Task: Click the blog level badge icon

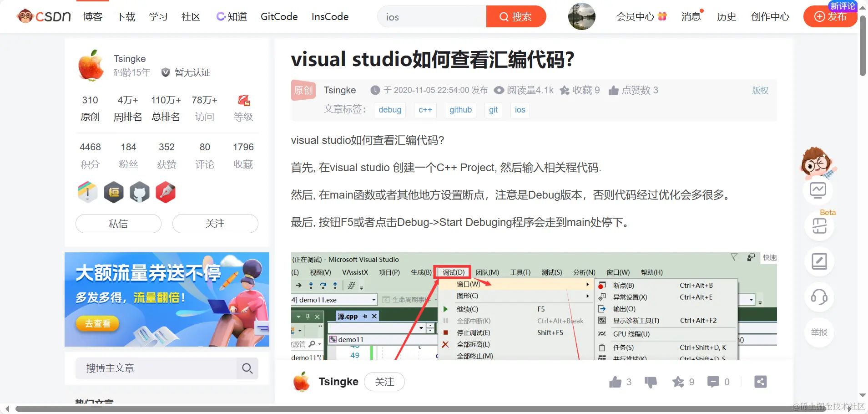Action: (244, 100)
